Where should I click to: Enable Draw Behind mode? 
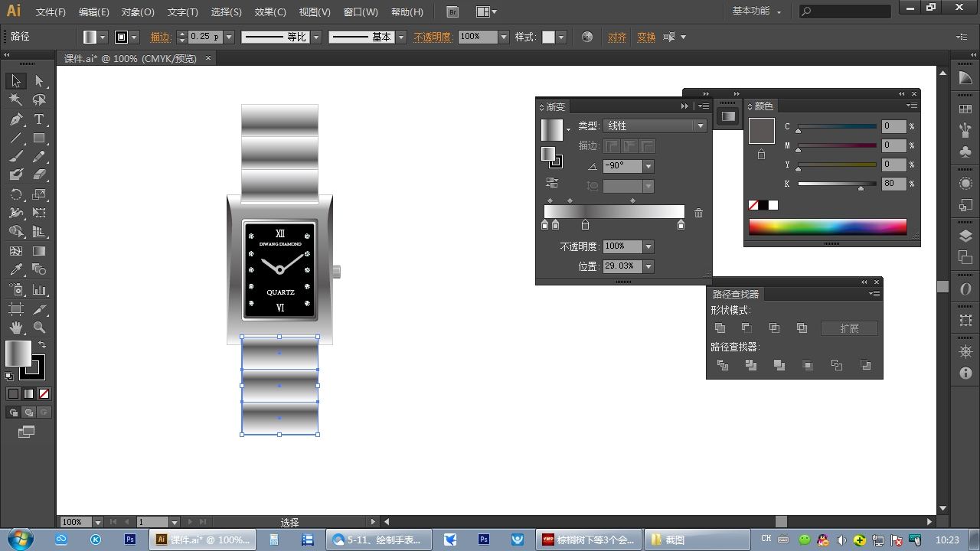[28, 412]
